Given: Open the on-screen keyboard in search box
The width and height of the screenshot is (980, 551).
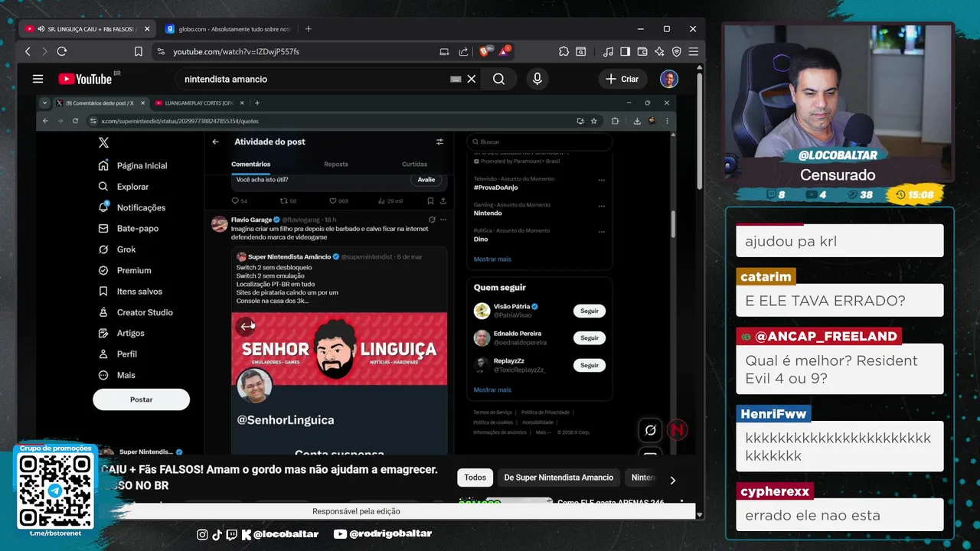Looking at the screenshot, I should point(456,79).
